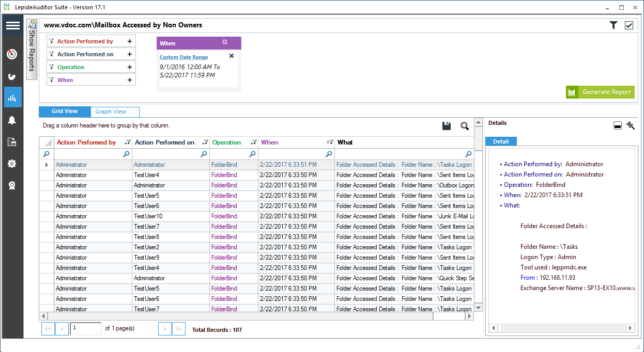Switch to Grid View tab
The image size is (644, 352).
click(65, 111)
